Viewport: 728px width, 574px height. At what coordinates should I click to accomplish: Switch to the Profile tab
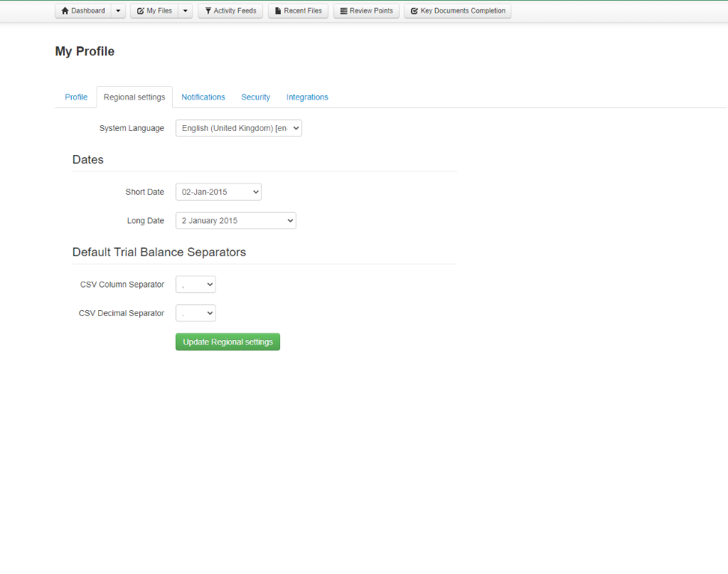click(76, 97)
